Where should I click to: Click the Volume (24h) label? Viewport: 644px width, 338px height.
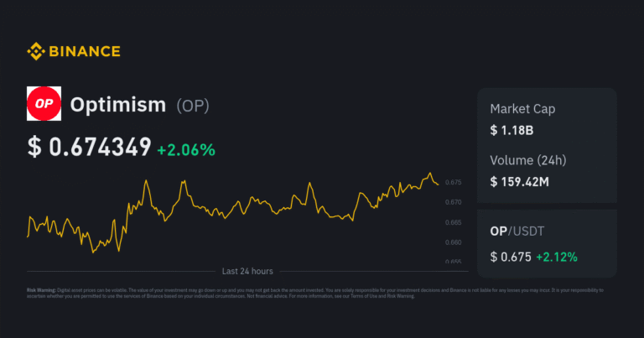[x=530, y=159]
